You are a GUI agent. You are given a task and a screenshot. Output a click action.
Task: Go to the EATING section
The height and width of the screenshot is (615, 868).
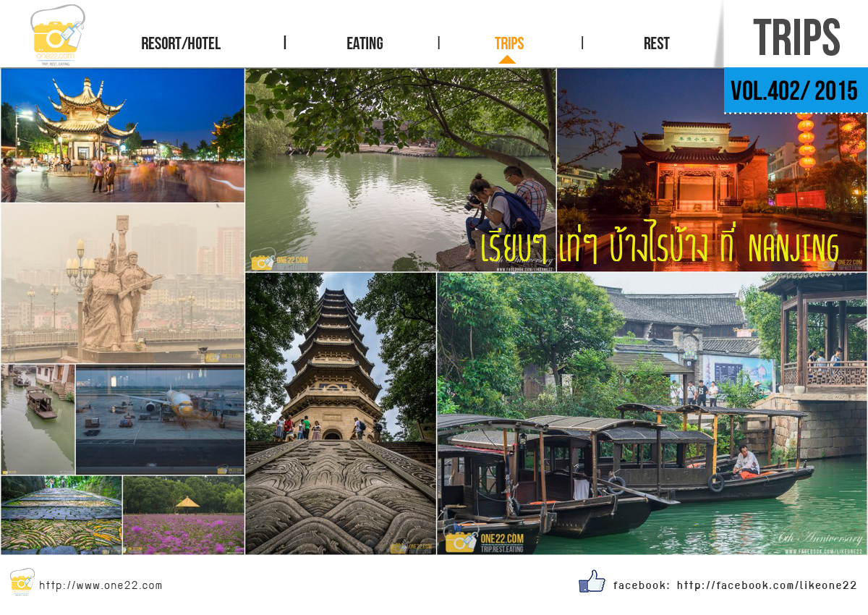(x=365, y=43)
